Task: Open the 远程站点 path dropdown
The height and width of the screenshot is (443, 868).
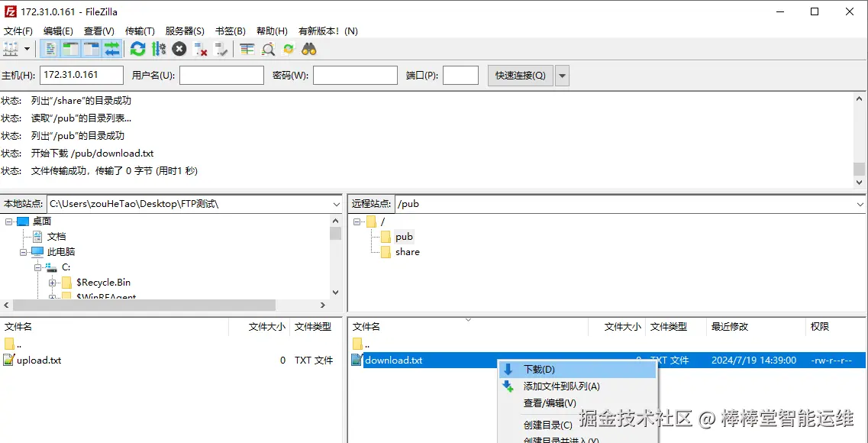Action: pos(860,204)
